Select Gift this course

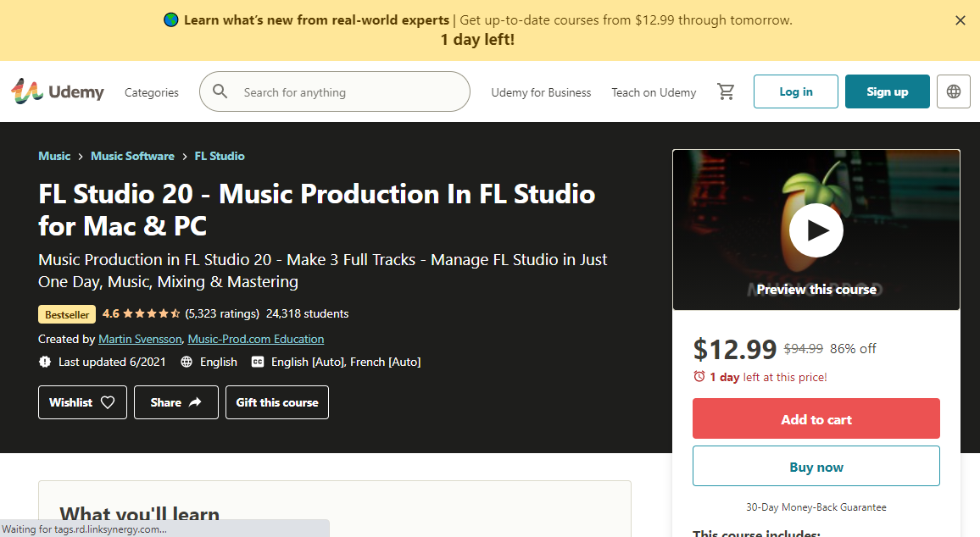[277, 401]
